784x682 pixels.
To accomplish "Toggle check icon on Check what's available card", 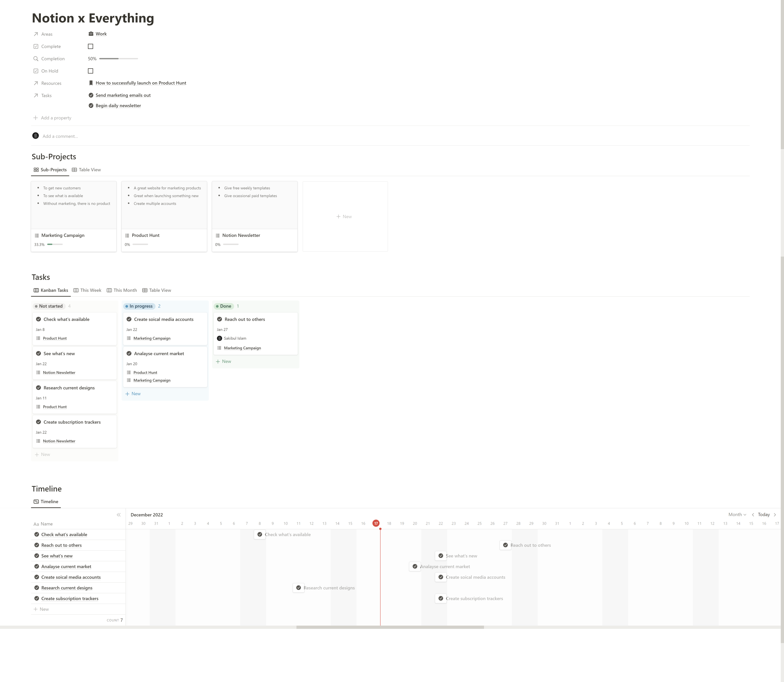I will pyautogui.click(x=38, y=319).
